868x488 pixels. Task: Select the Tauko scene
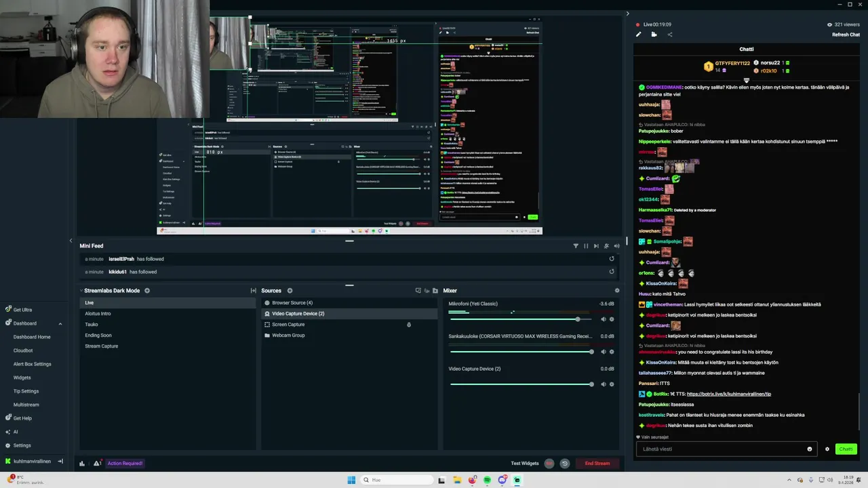point(167,325)
